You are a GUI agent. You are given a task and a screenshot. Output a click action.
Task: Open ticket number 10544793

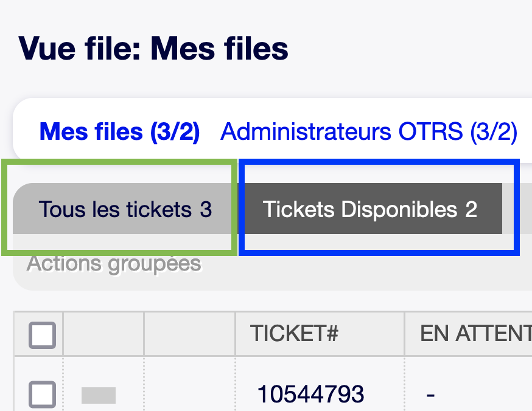click(x=310, y=395)
